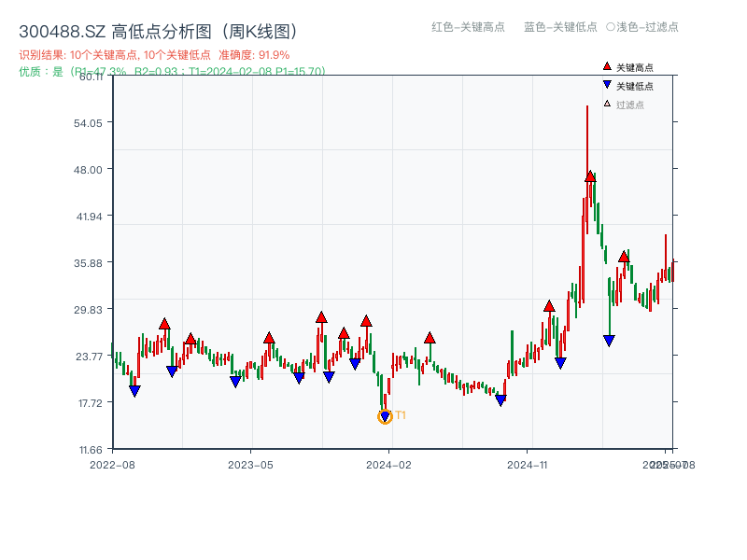This screenshot has width=747, height=560.
Task: Click the 17.72 price axis label
Action: (x=90, y=403)
